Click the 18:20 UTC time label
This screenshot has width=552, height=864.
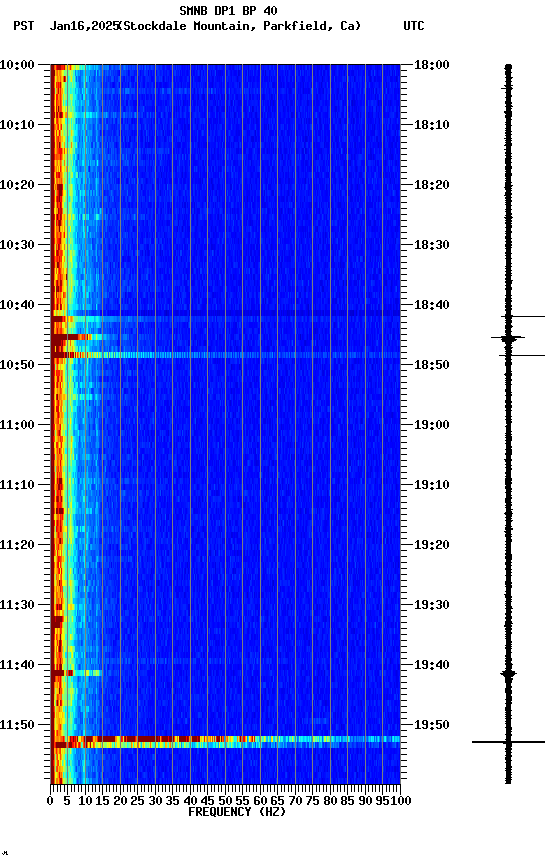[x=431, y=185]
